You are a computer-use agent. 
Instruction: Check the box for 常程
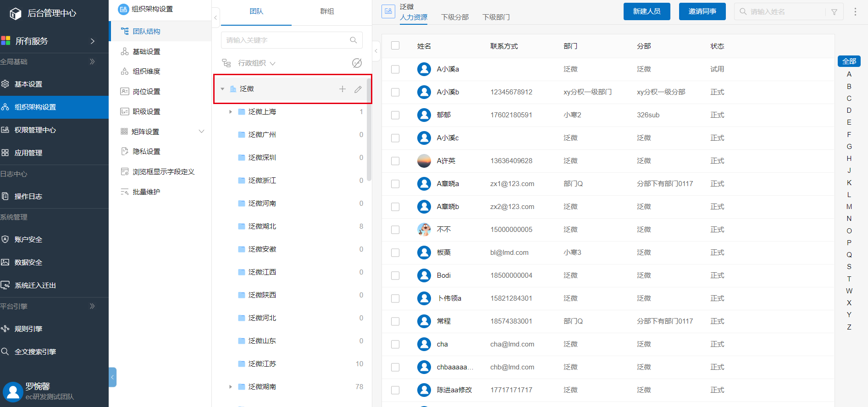click(x=395, y=321)
